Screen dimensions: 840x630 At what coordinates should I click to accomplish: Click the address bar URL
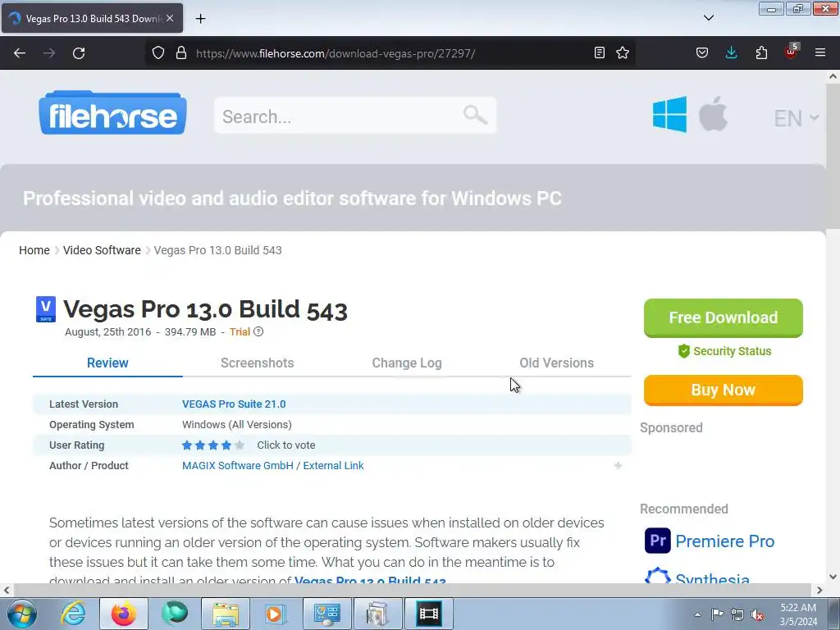coord(336,53)
